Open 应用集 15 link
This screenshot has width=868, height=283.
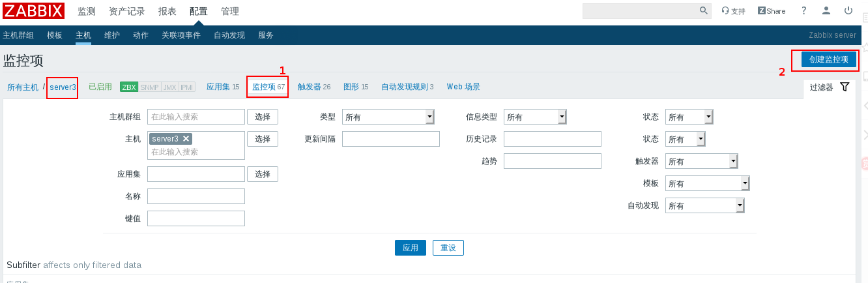point(223,87)
